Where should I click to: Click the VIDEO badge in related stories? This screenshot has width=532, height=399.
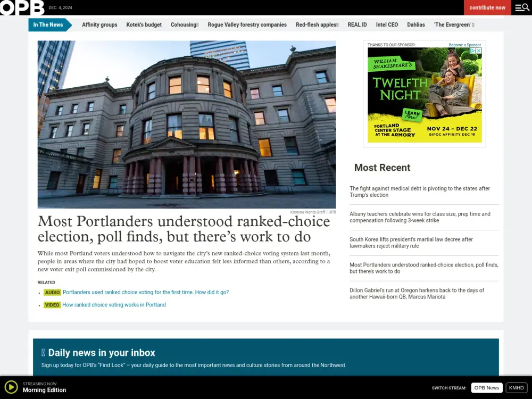click(x=52, y=305)
